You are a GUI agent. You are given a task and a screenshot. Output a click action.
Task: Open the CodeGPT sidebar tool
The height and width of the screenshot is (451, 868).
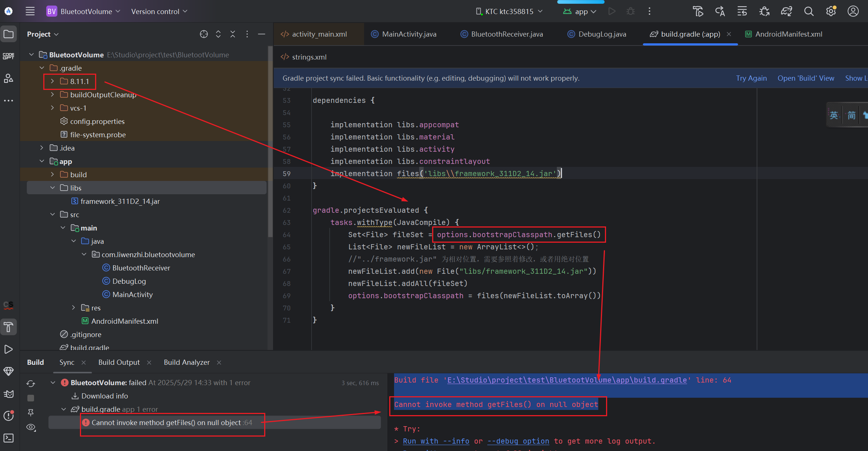(x=9, y=56)
